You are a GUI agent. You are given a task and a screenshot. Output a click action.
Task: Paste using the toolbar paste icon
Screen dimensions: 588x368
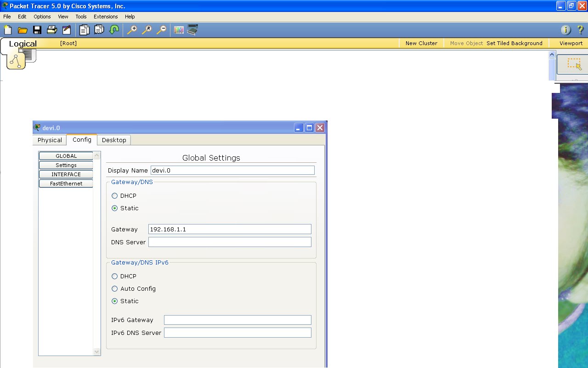point(99,30)
